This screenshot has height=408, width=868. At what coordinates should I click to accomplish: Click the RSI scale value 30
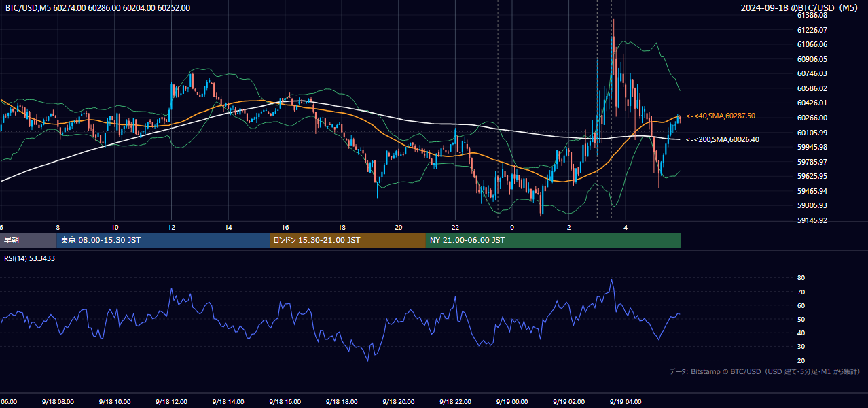(x=801, y=347)
